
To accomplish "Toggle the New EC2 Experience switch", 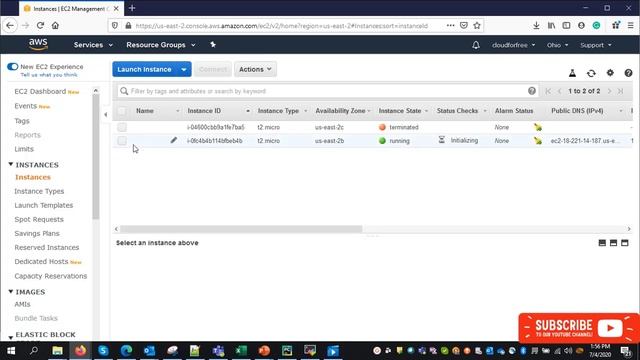I will 12,67.
